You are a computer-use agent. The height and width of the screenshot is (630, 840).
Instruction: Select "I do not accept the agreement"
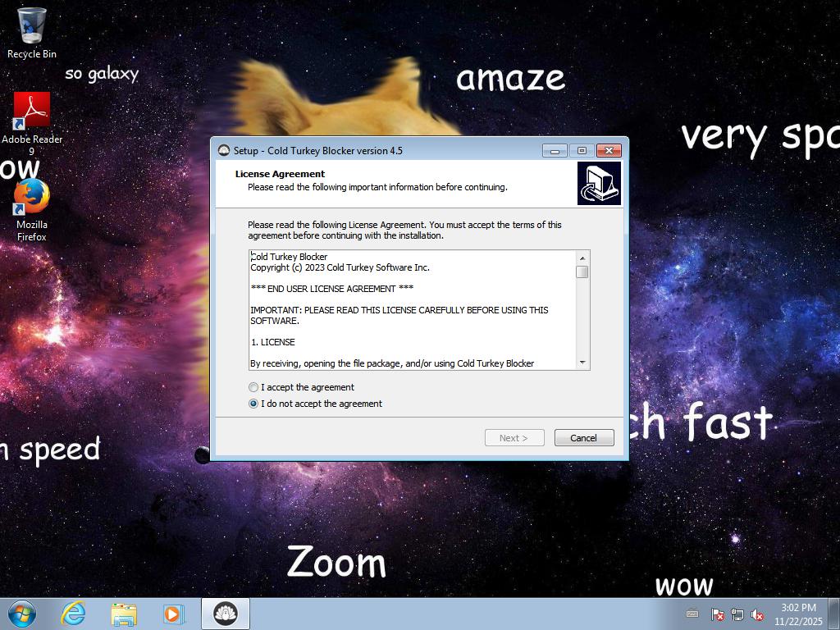(253, 404)
